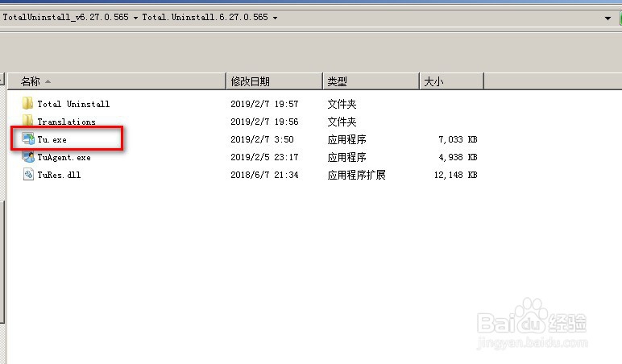Select the TuRes.dll file icon
Viewport: 622px width, 364px height.
tap(28, 175)
